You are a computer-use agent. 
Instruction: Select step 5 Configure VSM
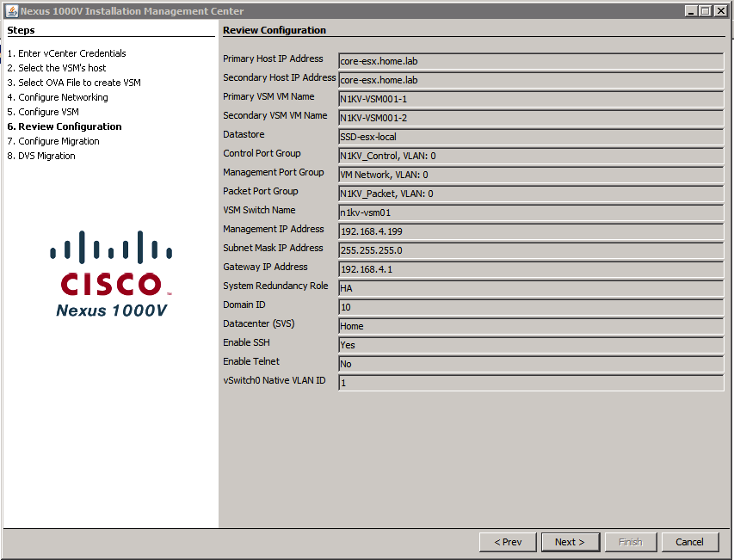[43, 112]
